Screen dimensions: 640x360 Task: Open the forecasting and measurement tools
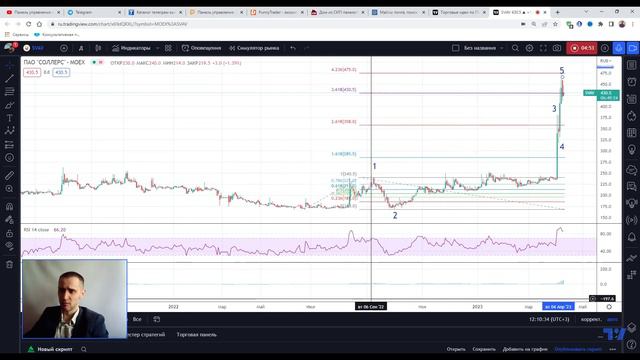[x=9, y=144]
